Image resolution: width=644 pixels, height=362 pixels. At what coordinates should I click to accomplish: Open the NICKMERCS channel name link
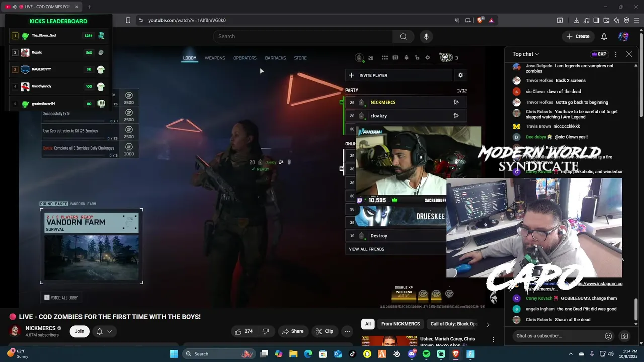pyautogui.click(x=40, y=328)
